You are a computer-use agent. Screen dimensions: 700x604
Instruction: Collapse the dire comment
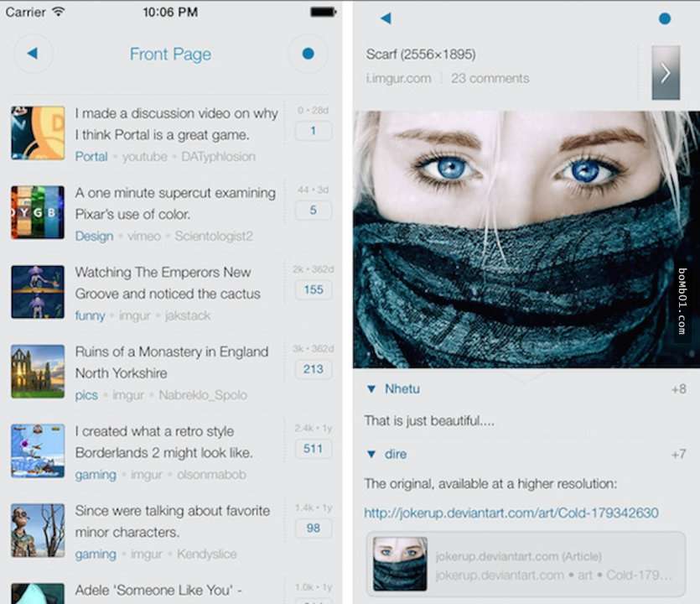[371, 455]
